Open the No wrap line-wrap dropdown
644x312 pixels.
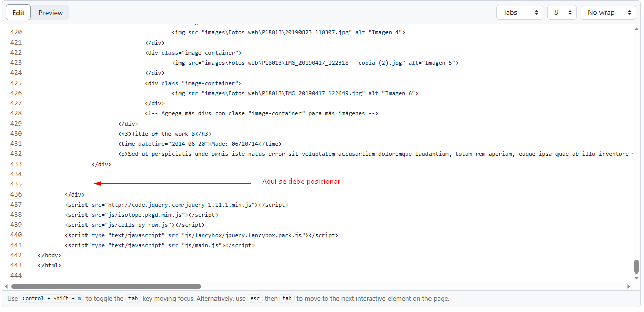[608, 12]
